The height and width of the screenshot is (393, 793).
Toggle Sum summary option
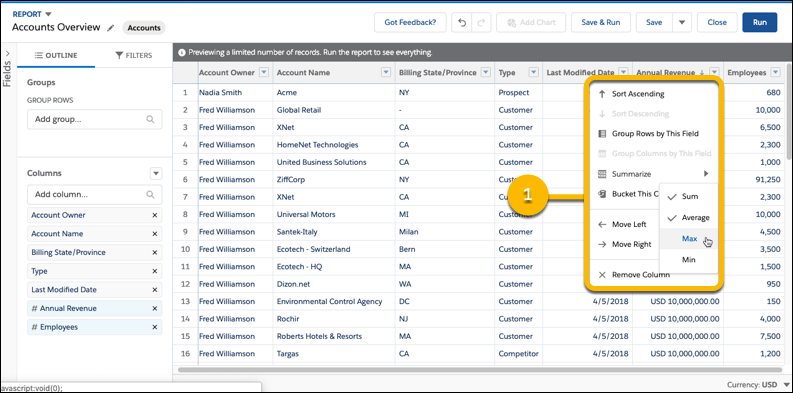coord(689,197)
